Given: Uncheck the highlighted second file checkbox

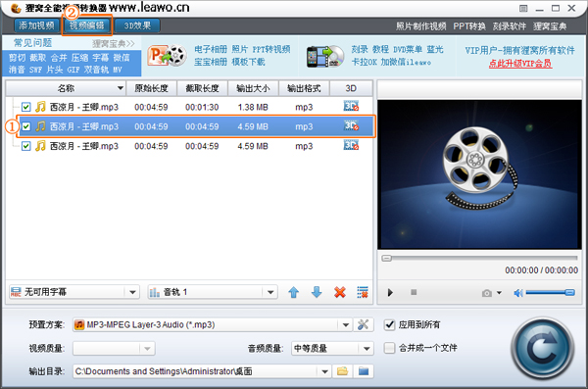Looking at the screenshot, I should point(25,126).
